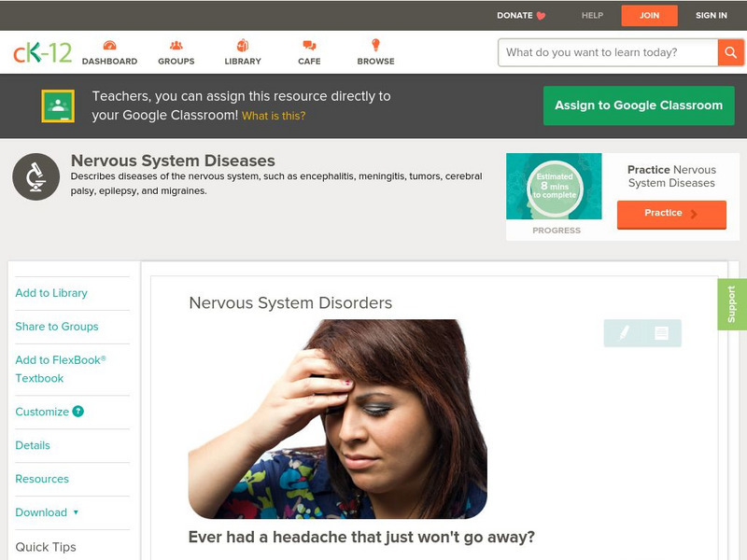Click the search magnifier button

point(729,52)
